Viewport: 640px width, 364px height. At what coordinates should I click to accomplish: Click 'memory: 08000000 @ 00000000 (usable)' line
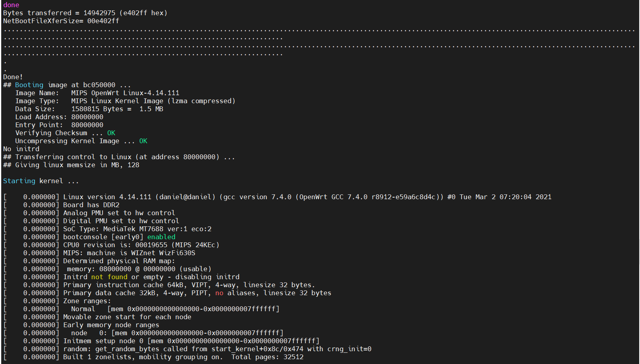(x=107, y=269)
